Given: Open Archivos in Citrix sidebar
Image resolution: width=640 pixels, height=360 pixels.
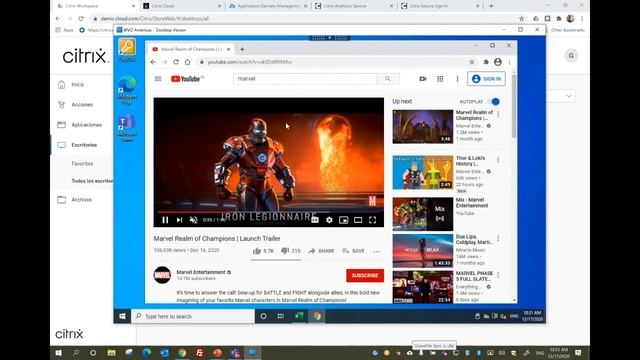Looking at the screenshot, I should pos(82,200).
